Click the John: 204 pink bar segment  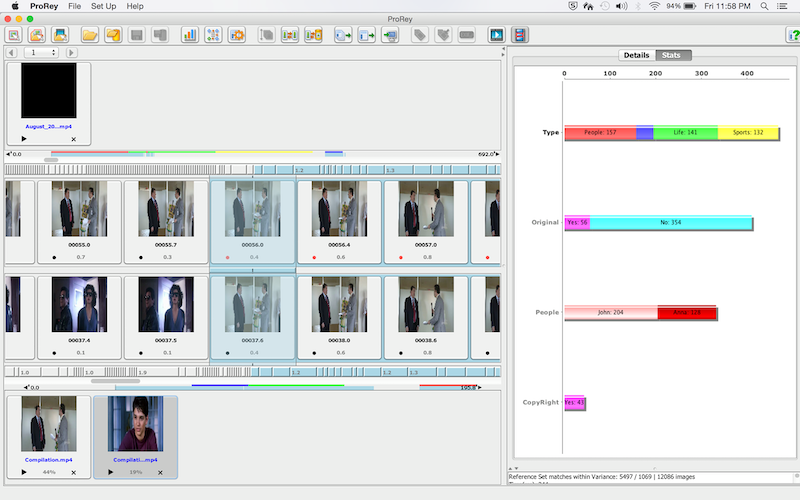click(x=611, y=313)
